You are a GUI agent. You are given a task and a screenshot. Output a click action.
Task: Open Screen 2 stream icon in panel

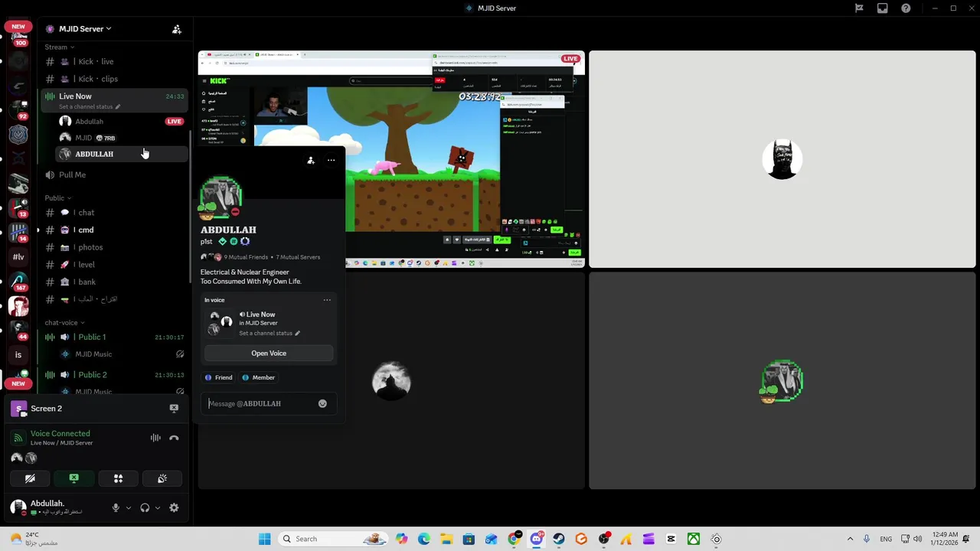tap(19, 409)
